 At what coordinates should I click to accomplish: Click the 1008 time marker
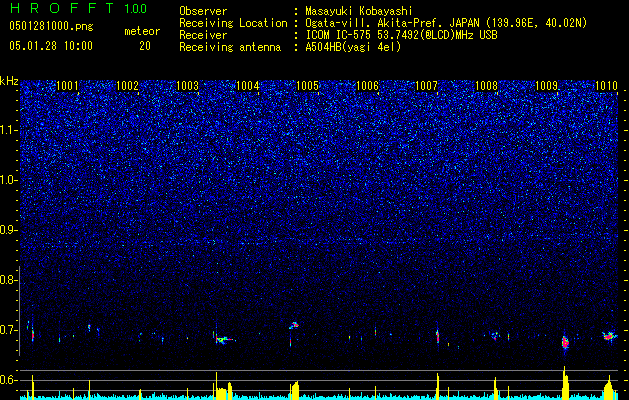tap(486, 86)
